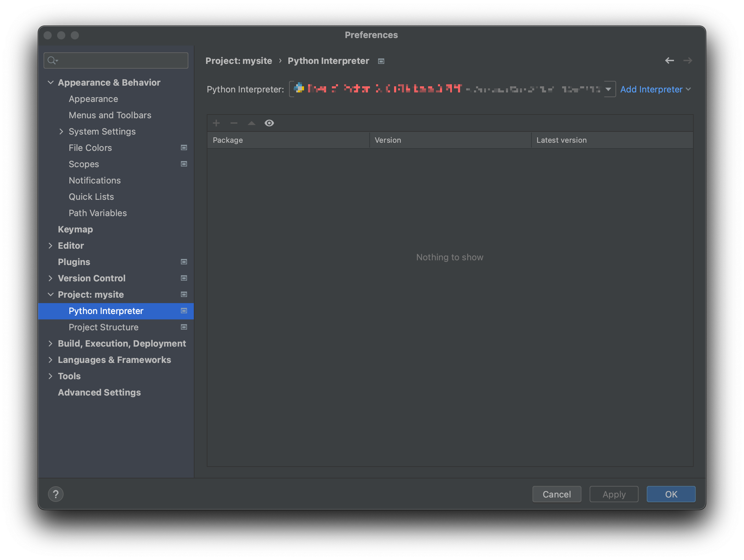Click project-level icon beside File Colors
744x560 pixels.
(184, 147)
